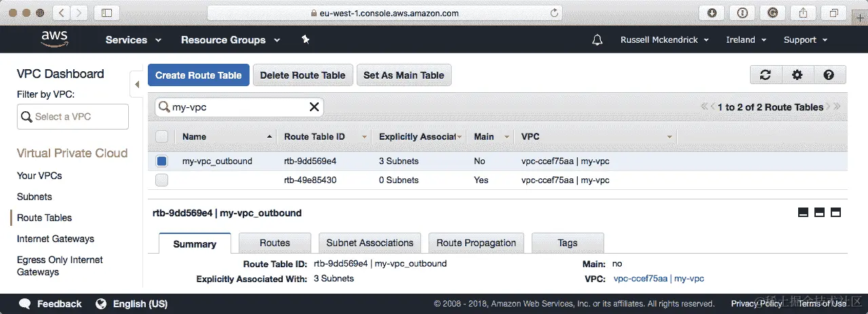Click the Feedback speech bubble icon
The height and width of the screenshot is (314, 868).
pos(25,304)
